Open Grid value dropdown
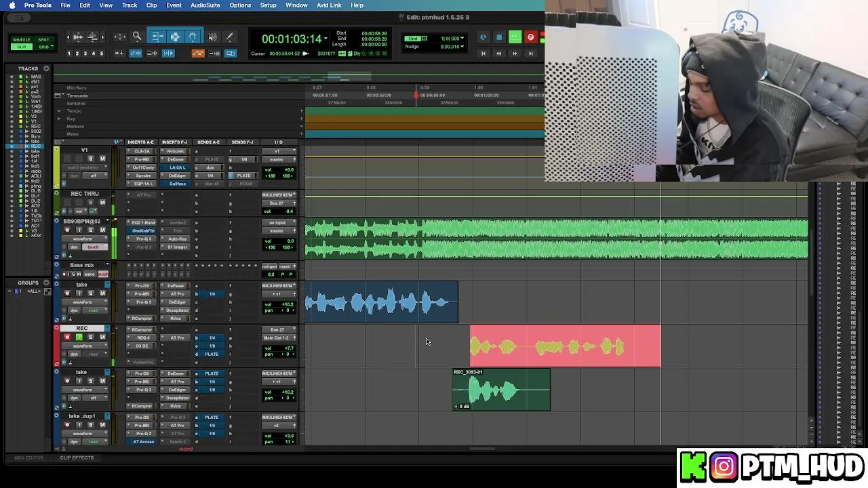Screen dimensions: 868x488 click(462, 39)
